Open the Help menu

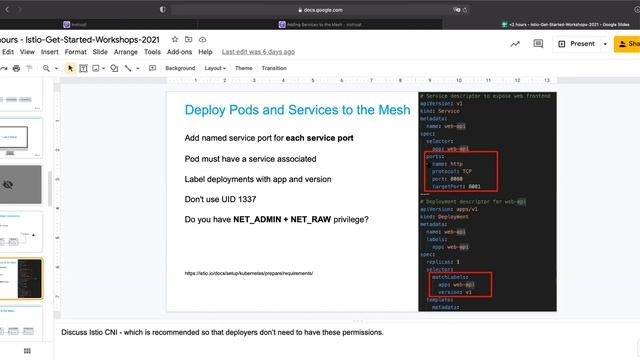(x=205, y=52)
